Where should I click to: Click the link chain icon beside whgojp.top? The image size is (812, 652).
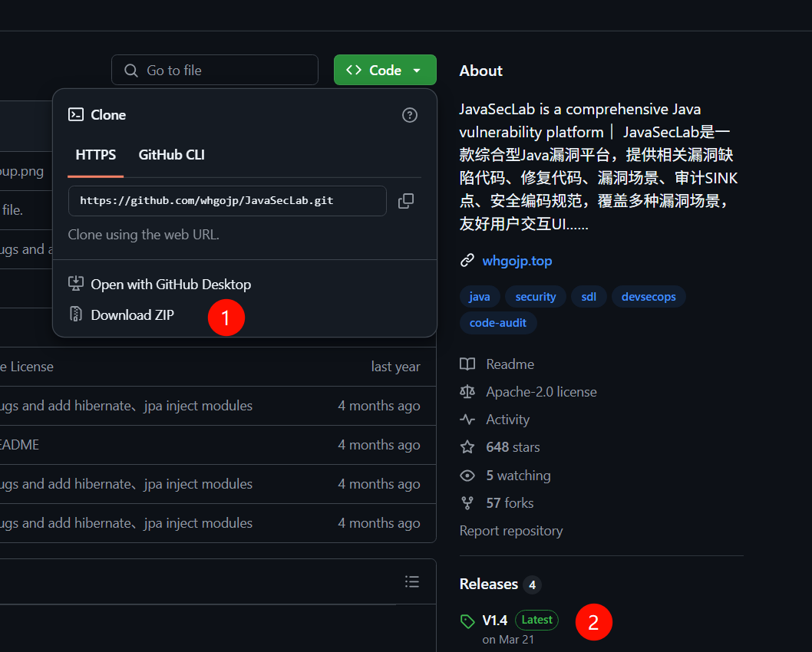click(x=467, y=260)
